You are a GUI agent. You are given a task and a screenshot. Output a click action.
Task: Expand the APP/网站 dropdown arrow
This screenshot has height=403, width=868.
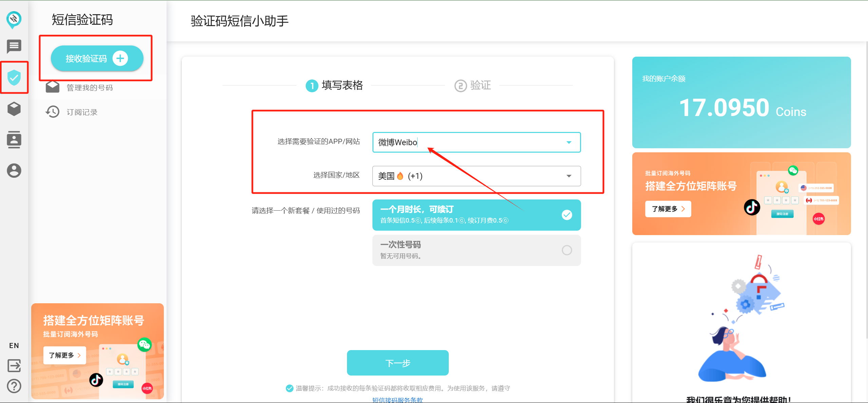point(569,142)
